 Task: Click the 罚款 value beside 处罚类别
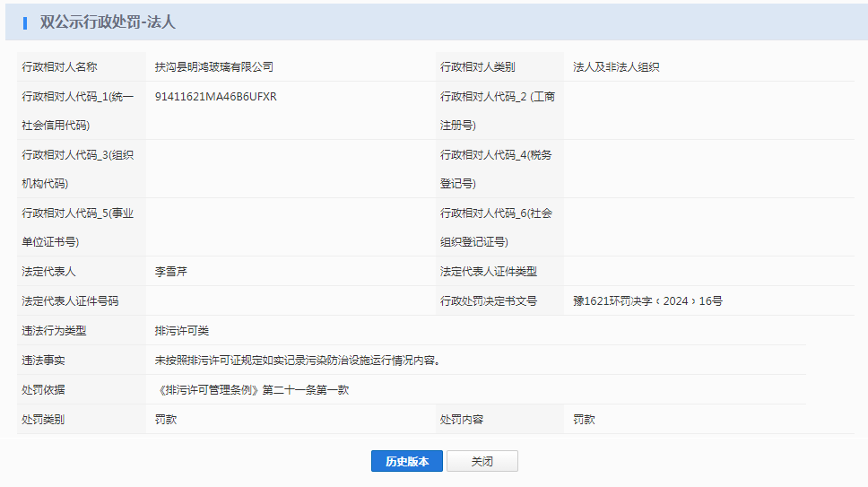(166, 420)
